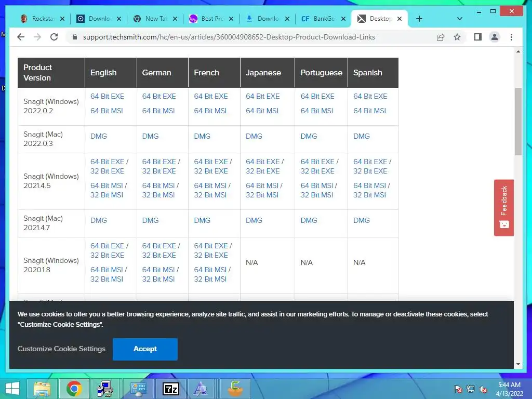This screenshot has width=532, height=399.
Task: Open a new browser tab
Action: (x=419, y=19)
